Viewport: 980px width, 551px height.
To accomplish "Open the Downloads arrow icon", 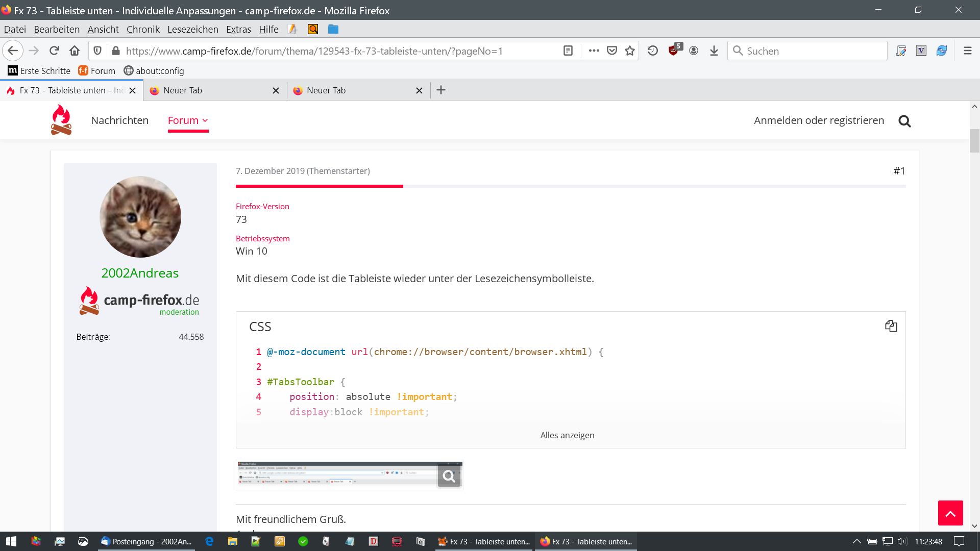I will pyautogui.click(x=714, y=51).
